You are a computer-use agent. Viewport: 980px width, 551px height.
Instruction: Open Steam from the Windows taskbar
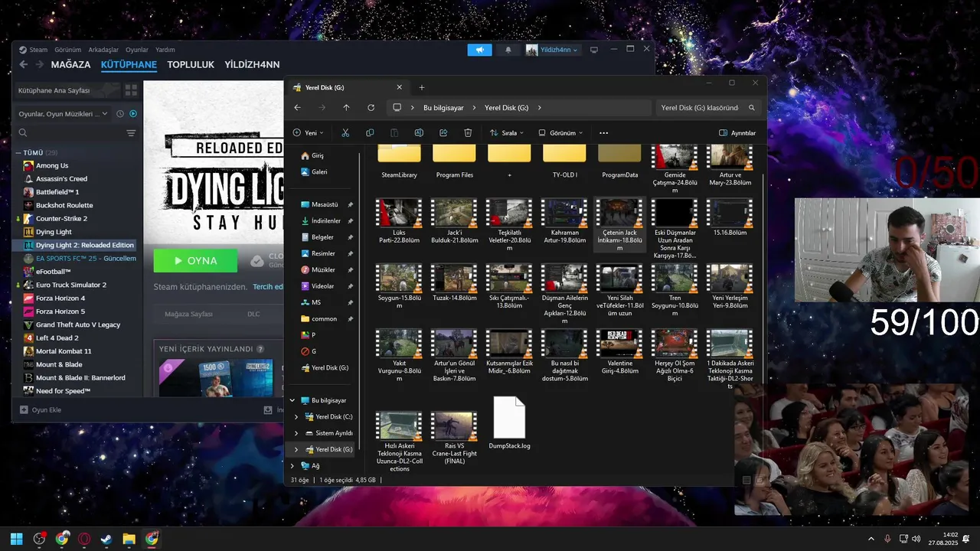pyautogui.click(x=106, y=539)
